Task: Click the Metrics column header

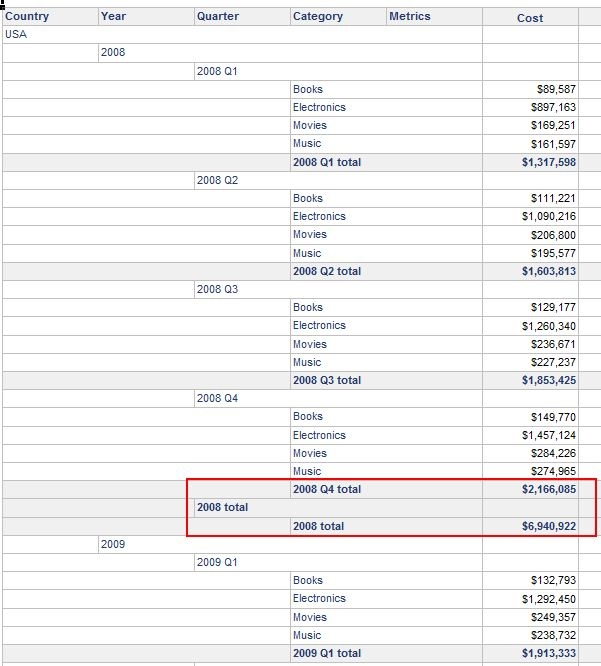Action: (434, 17)
